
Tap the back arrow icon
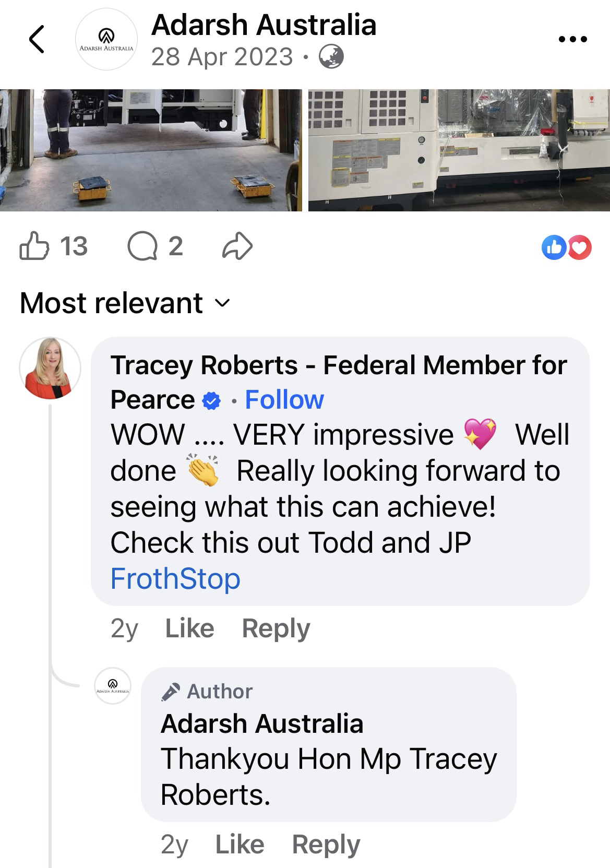pyautogui.click(x=36, y=39)
